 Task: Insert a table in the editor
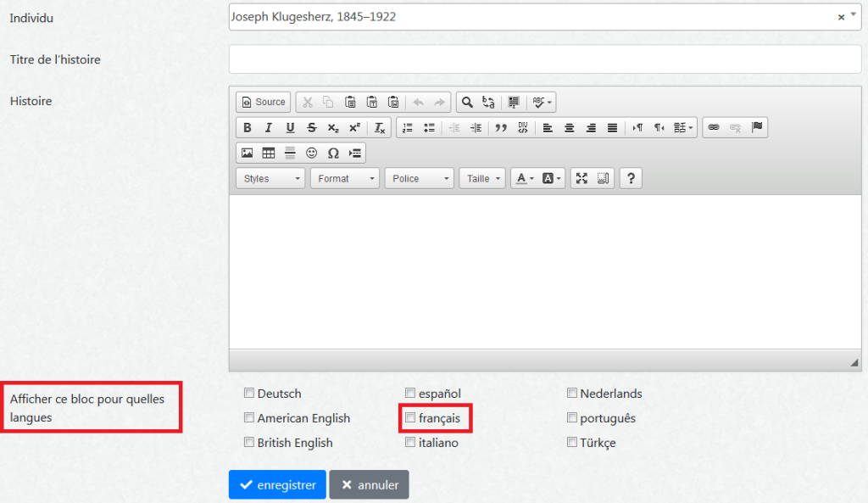[x=269, y=154]
